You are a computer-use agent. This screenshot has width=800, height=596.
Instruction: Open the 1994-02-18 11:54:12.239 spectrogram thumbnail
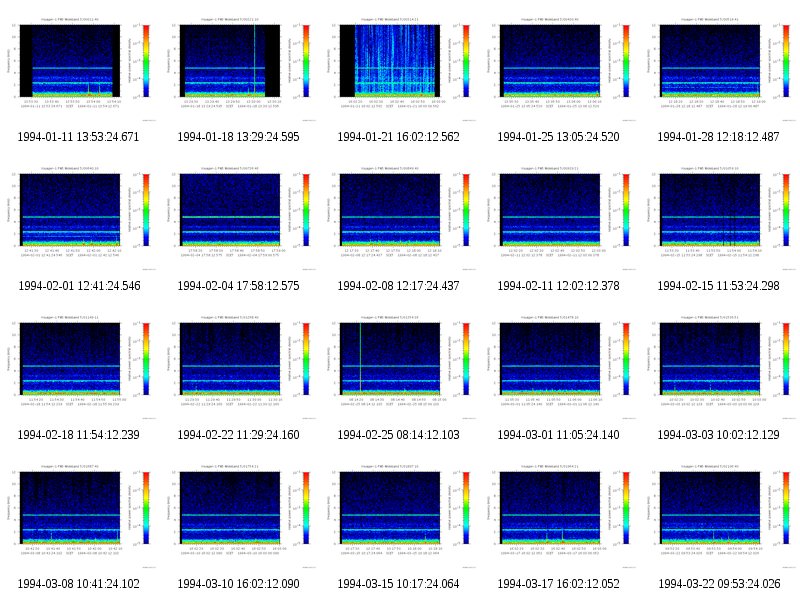pos(78,368)
